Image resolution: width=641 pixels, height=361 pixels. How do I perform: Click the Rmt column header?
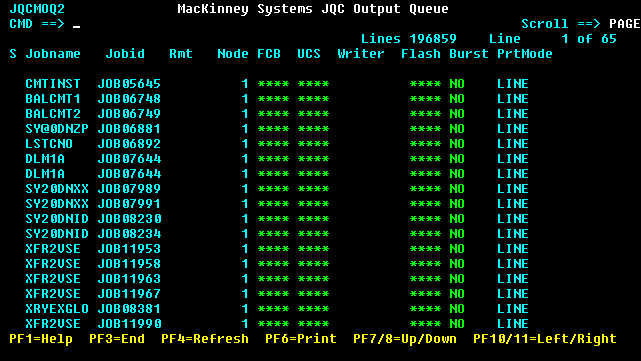point(181,54)
